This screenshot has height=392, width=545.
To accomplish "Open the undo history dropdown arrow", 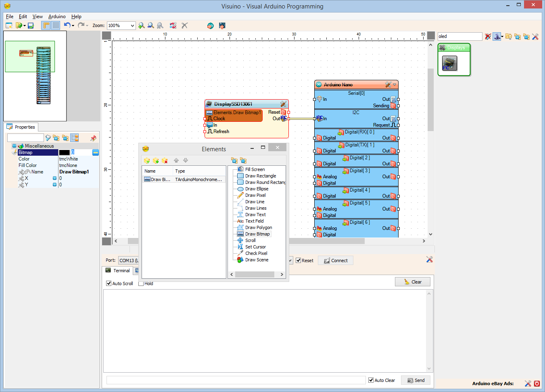I will pyautogui.click(x=73, y=25).
